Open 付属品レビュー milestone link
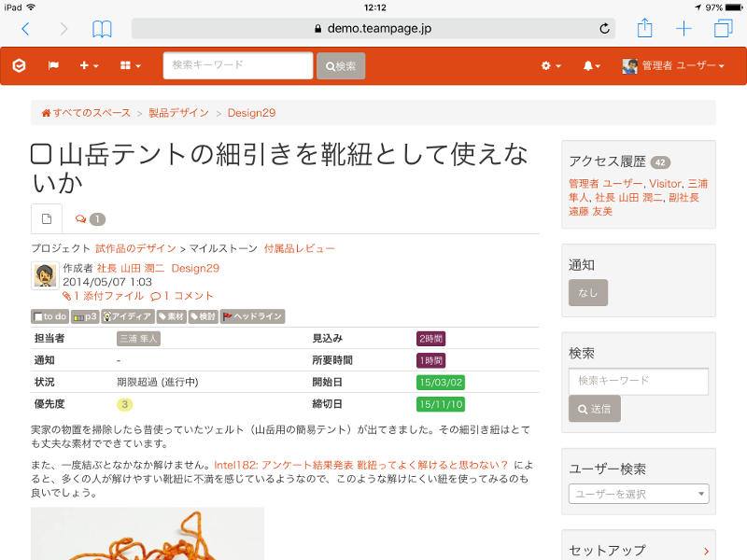This screenshot has width=747, height=560. pos(299,248)
